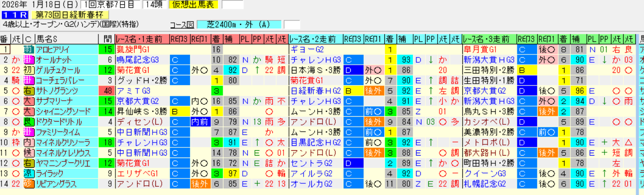
Task: Sort by 馬名S column header
Action: [66, 39]
